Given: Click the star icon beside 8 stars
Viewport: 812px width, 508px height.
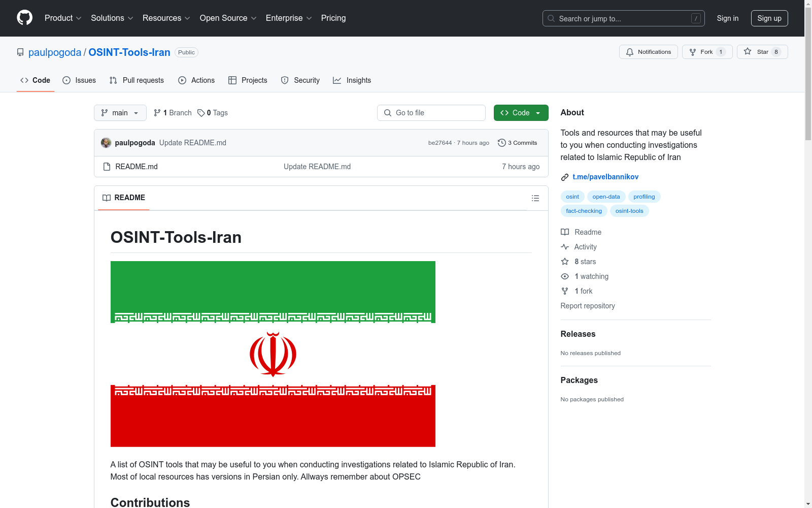Looking at the screenshot, I should tap(565, 262).
